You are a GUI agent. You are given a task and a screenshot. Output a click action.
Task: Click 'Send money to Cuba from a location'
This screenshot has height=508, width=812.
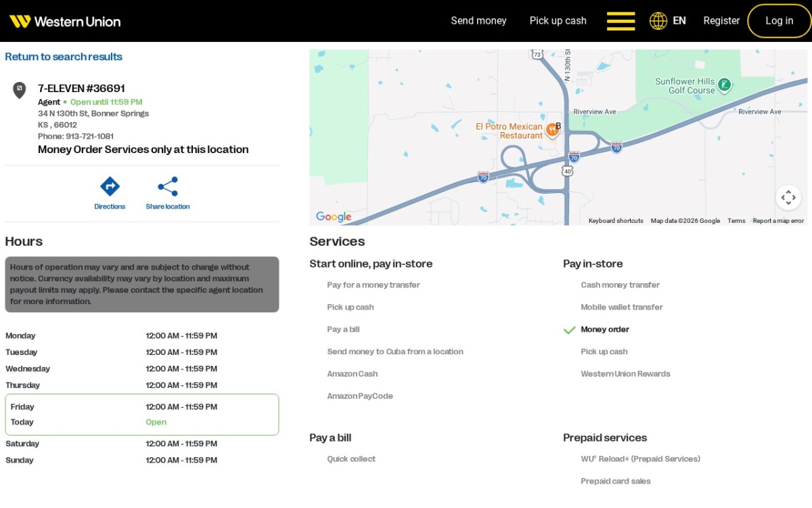point(395,352)
